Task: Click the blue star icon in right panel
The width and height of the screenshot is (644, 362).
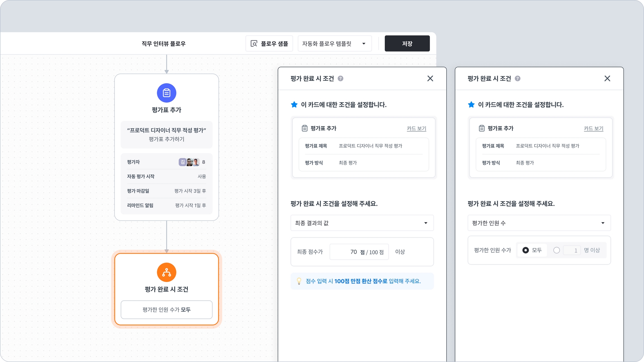Action: [x=471, y=105]
